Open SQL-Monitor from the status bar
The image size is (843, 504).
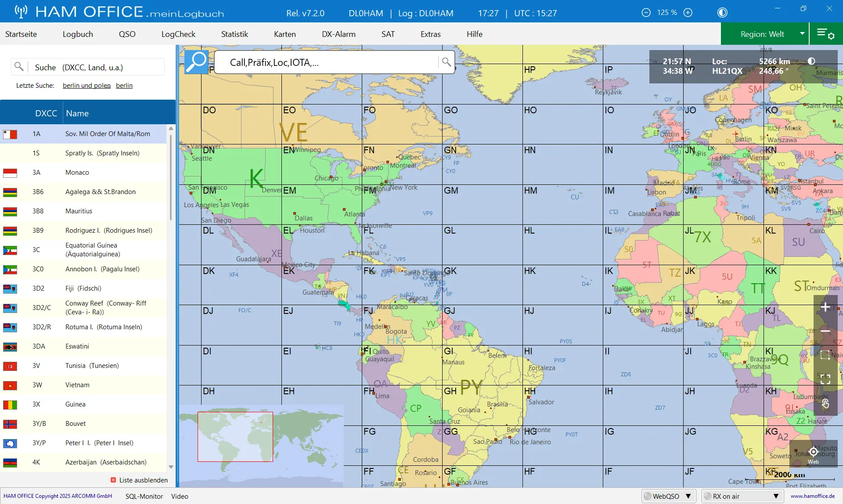[144, 496]
